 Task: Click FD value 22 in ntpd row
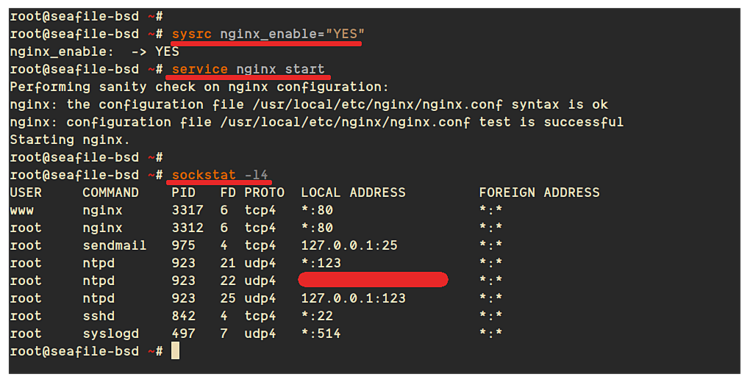click(x=228, y=281)
